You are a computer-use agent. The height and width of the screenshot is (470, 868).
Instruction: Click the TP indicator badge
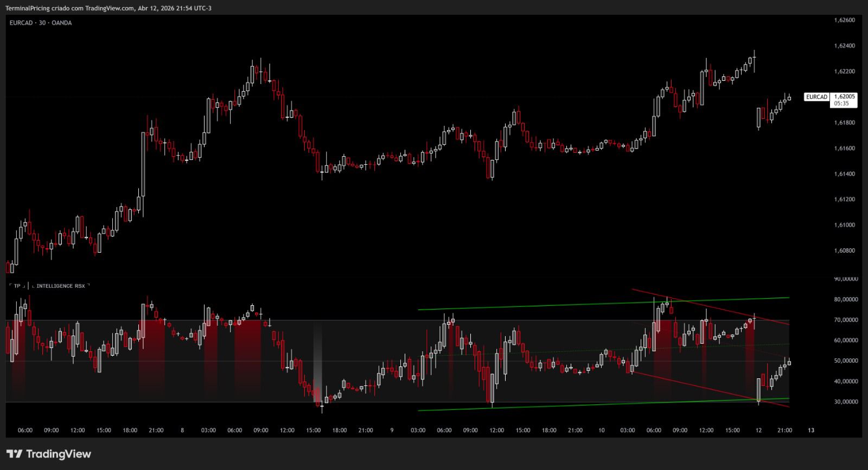(x=17, y=286)
